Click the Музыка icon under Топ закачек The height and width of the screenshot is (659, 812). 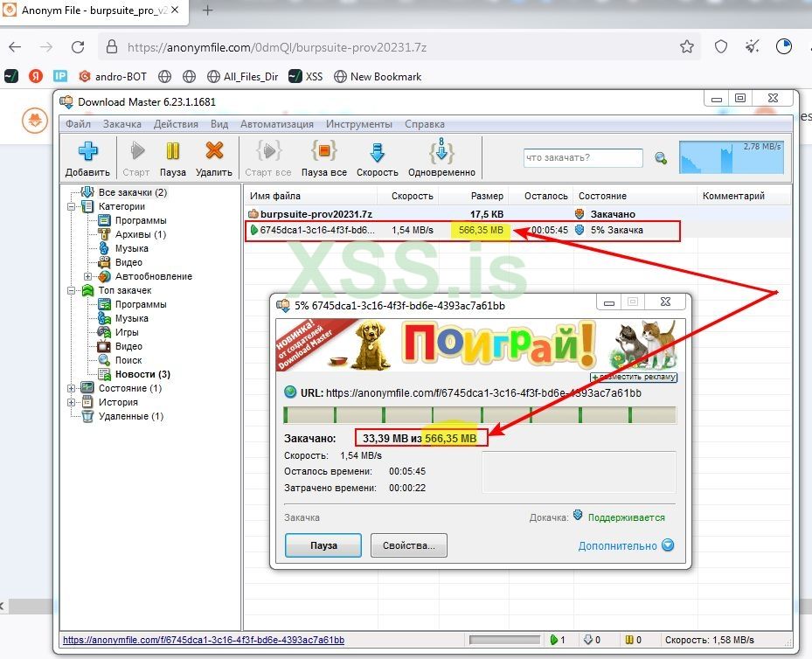pos(105,318)
